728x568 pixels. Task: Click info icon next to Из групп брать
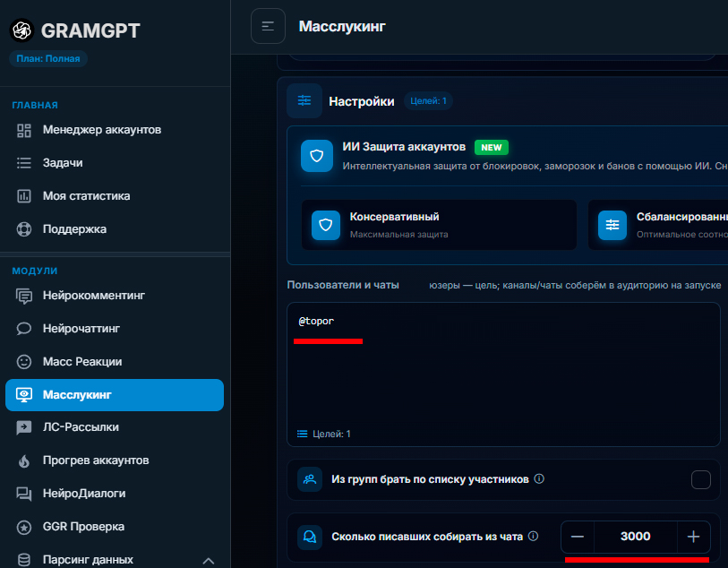tap(539, 478)
